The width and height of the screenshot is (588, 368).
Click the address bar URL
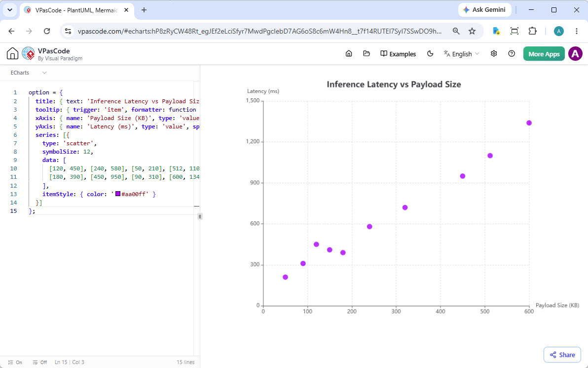[x=259, y=31]
